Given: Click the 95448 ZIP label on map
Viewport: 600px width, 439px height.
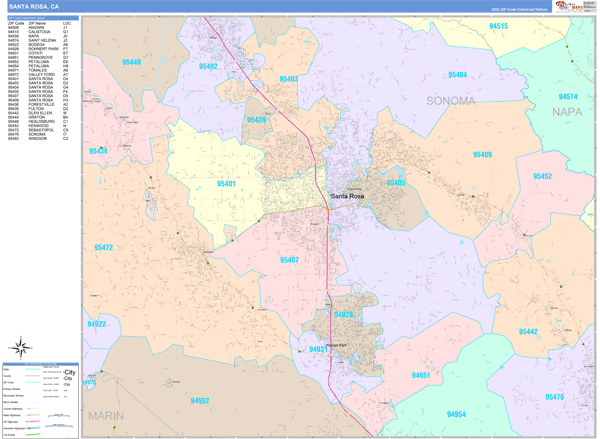Looking at the screenshot, I should [131, 62].
